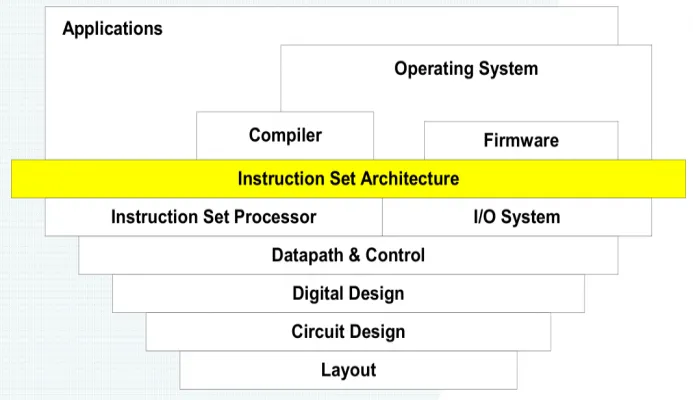Click the word Processor in diagram
The image size is (693, 400).
pyautogui.click(x=275, y=217)
